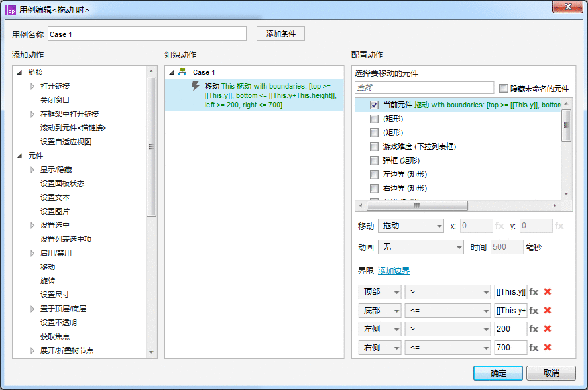Image resolution: width=588 pixels, height=390 pixels.
Task: Expand the 显示/隐藏 node
Action: click(x=32, y=170)
